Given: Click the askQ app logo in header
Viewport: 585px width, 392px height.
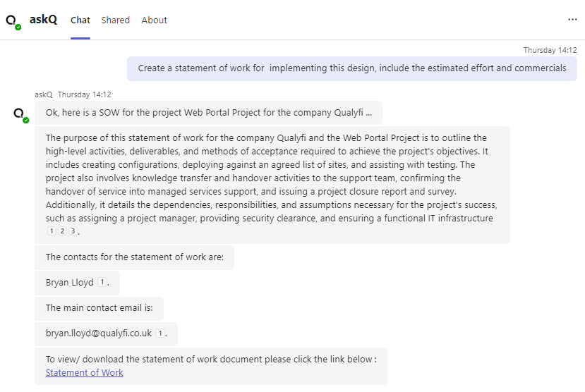Looking at the screenshot, I should [13, 21].
